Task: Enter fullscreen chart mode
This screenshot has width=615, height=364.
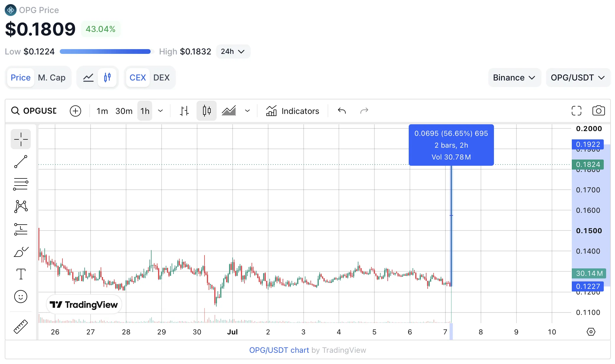Action: tap(577, 111)
